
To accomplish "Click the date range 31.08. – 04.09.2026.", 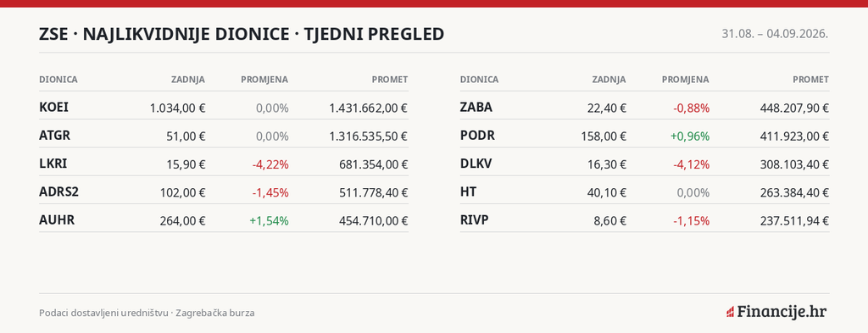I will pyautogui.click(x=775, y=34).
